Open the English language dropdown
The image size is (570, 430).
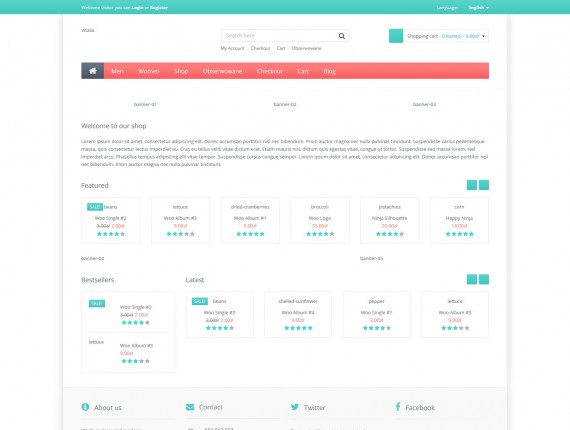tap(478, 8)
